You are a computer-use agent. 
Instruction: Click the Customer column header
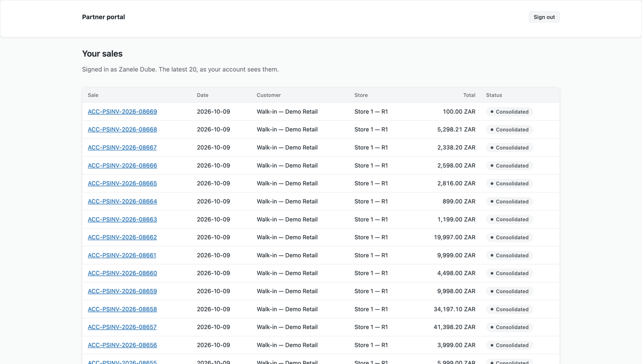[269, 95]
